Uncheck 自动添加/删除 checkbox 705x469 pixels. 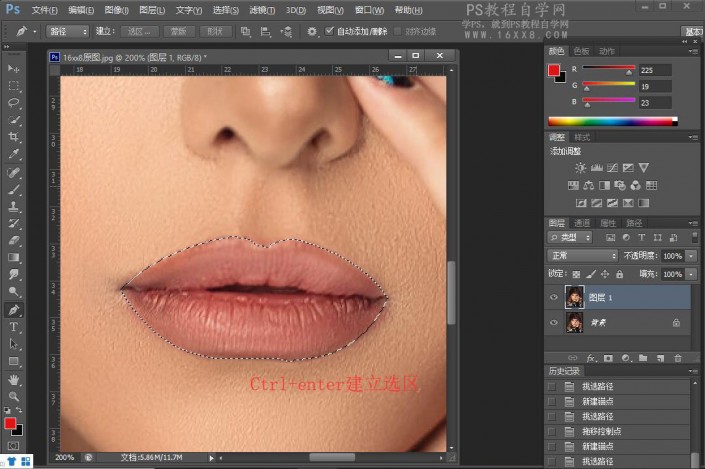pyautogui.click(x=329, y=31)
